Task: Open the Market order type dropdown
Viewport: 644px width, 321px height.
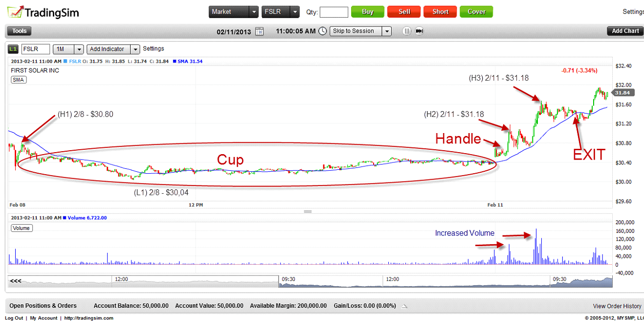Action: tap(253, 12)
